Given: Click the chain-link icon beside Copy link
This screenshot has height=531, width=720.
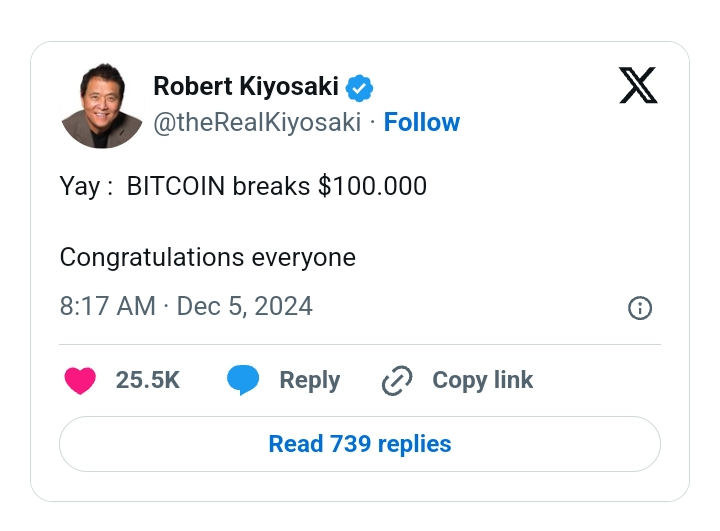Looking at the screenshot, I should 397,381.
